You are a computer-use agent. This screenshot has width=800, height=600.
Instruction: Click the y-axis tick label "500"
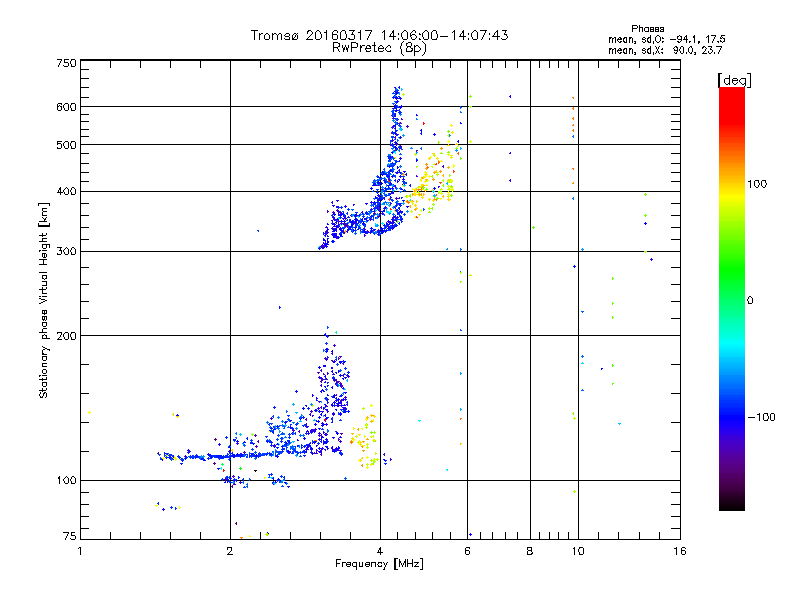point(66,145)
